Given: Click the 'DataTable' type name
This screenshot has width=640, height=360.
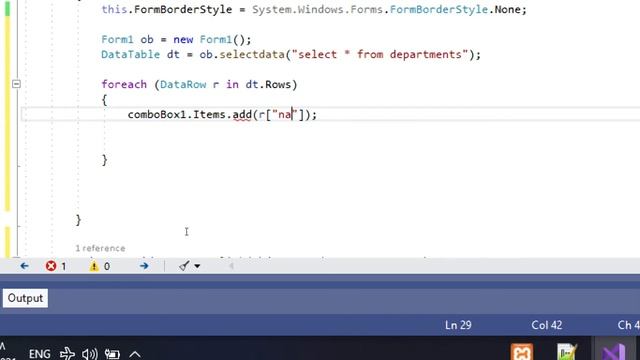Looking at the screenshot, I should click(x=131, y=54).
